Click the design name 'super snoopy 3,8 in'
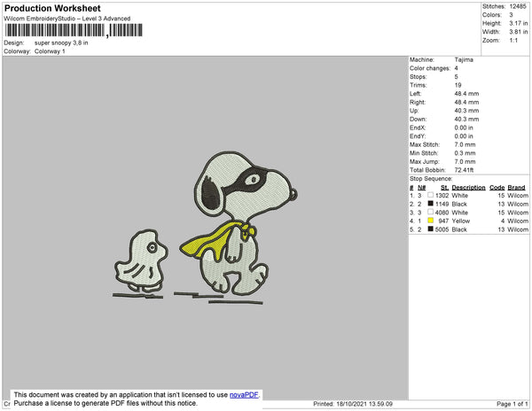 pyautogui.click(x=61, y=43)
